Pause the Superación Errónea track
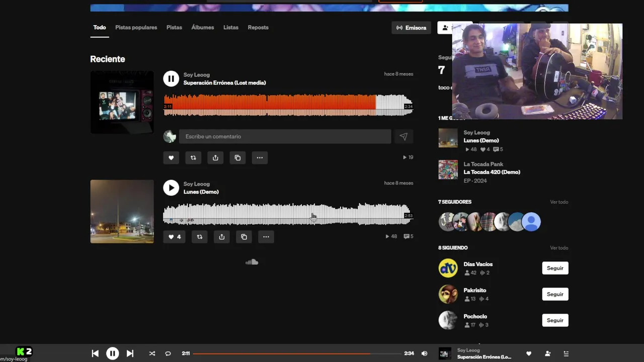This screenshot has width=644, height=362. (x=171, y=78)
